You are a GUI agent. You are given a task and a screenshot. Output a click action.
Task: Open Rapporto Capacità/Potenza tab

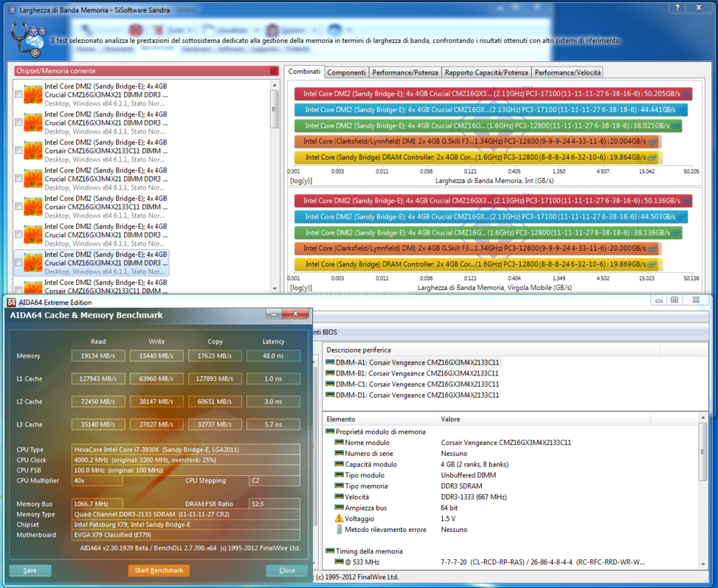tap(486, 73)
